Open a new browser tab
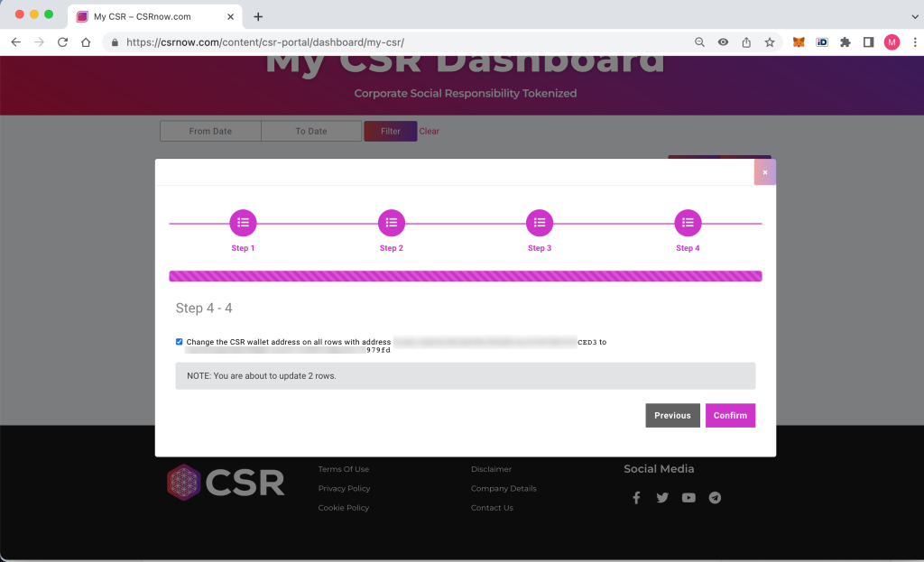The width and height of the screenshot is (924, 562). tap(258, 16)
